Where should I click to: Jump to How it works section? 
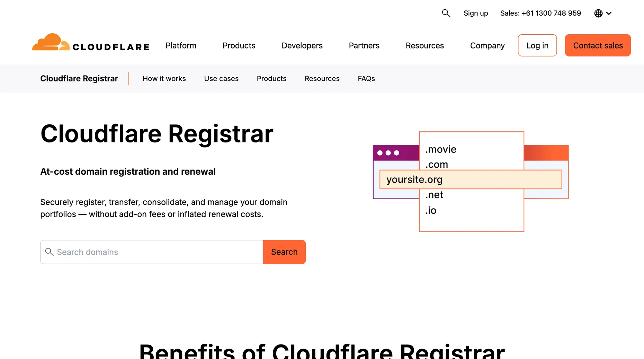point(164,79)
